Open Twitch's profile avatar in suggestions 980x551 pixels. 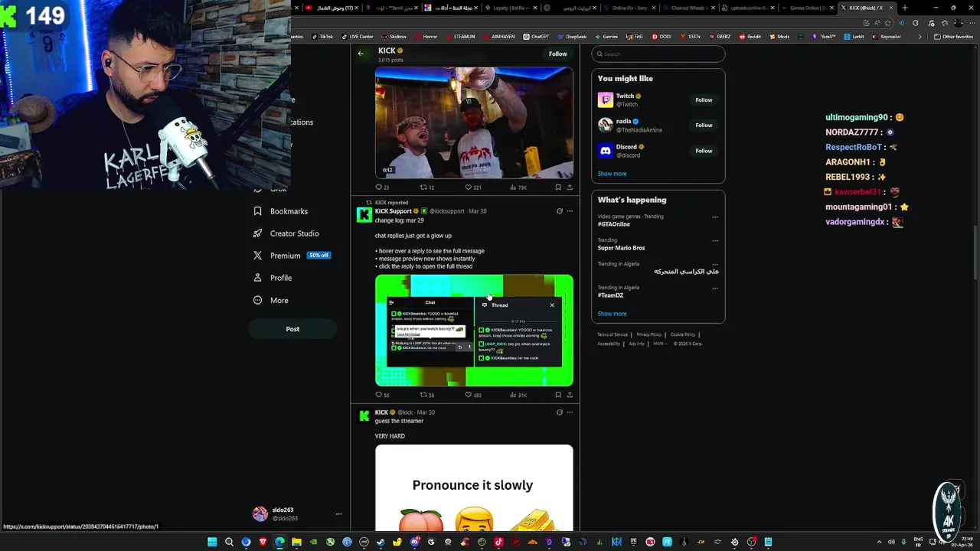click(606, 100)
